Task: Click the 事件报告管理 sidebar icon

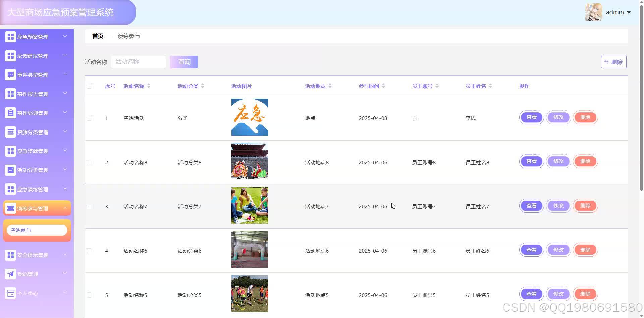Action: click(x=10, y=94)
